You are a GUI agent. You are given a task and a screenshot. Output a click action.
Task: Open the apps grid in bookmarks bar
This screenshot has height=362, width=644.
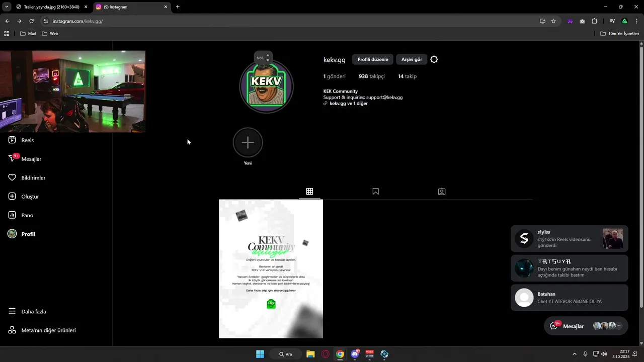7,34
